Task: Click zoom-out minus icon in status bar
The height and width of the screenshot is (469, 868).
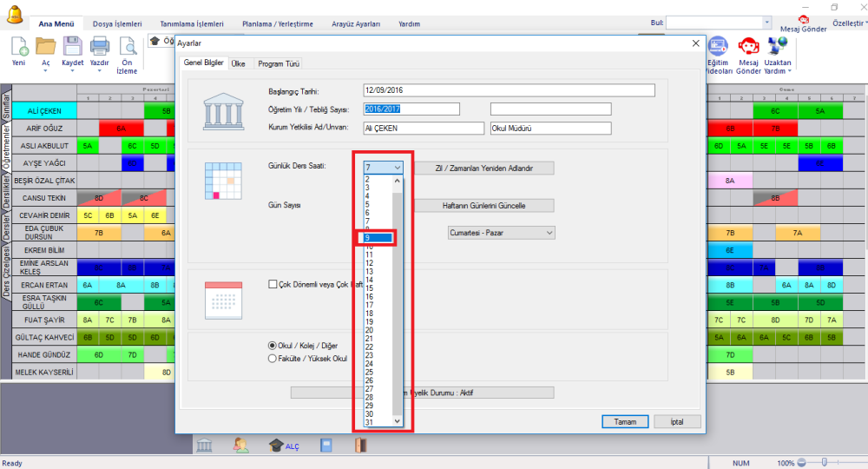Action: click(x=801, y=462)
